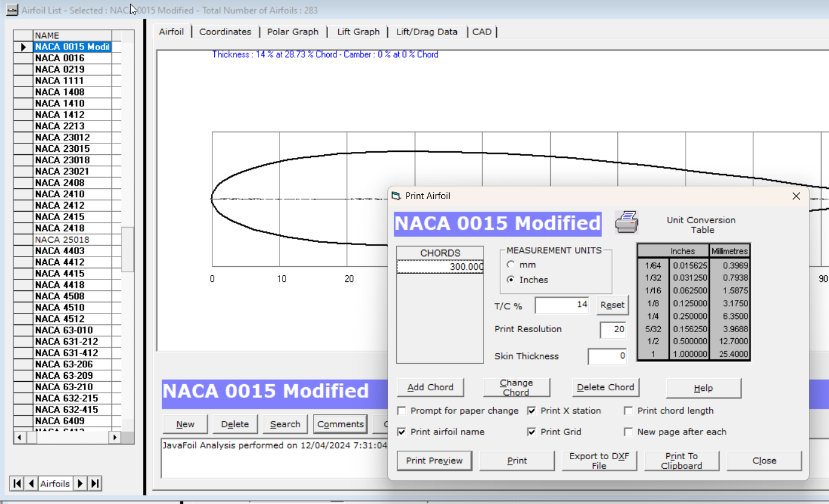Click the Delete airfoil button
829x504 pixels.
point(235,424)
